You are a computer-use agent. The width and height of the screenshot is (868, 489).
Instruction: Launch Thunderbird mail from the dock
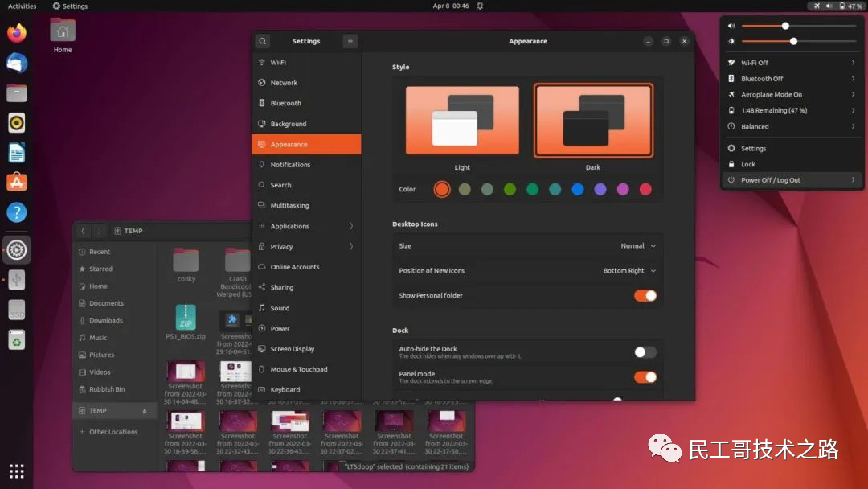coord(17,63)
